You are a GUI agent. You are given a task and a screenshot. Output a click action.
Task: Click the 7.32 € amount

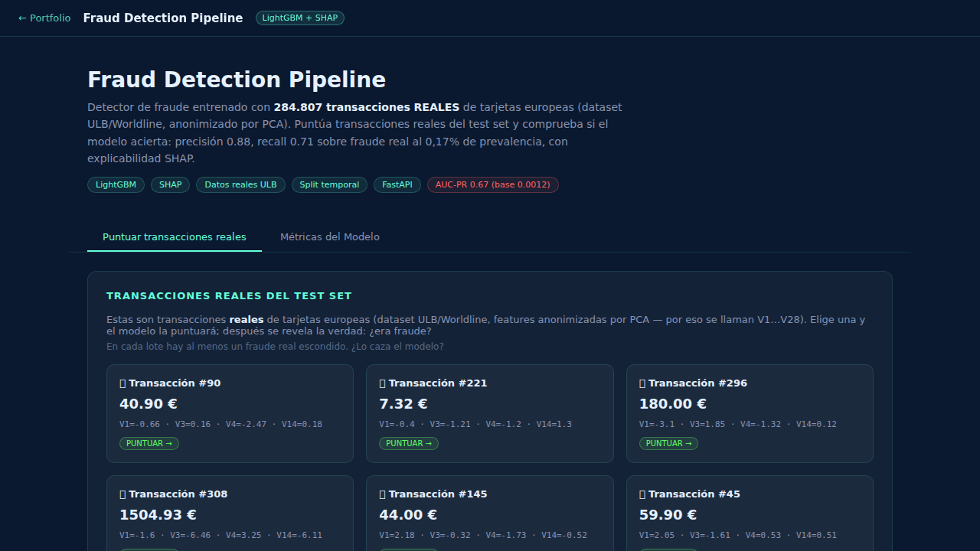[x=403, y=404]
